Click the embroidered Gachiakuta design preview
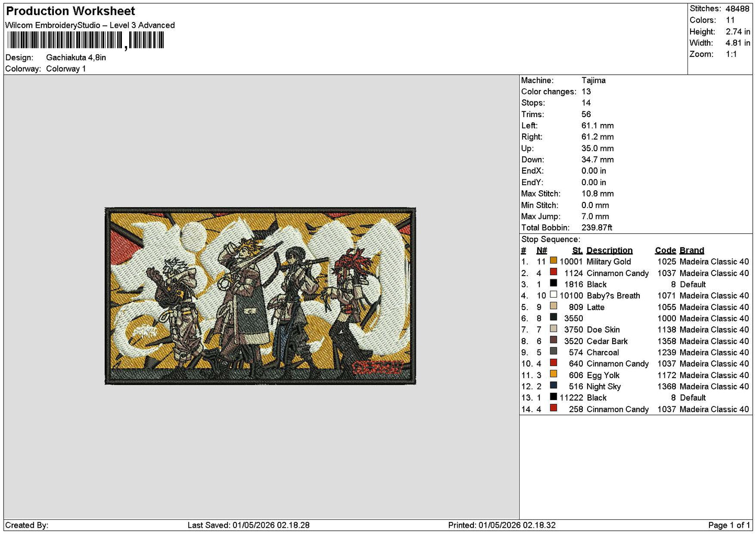This screenshot has height=534, width=756. pyautogui.click(x=261, y=296)
